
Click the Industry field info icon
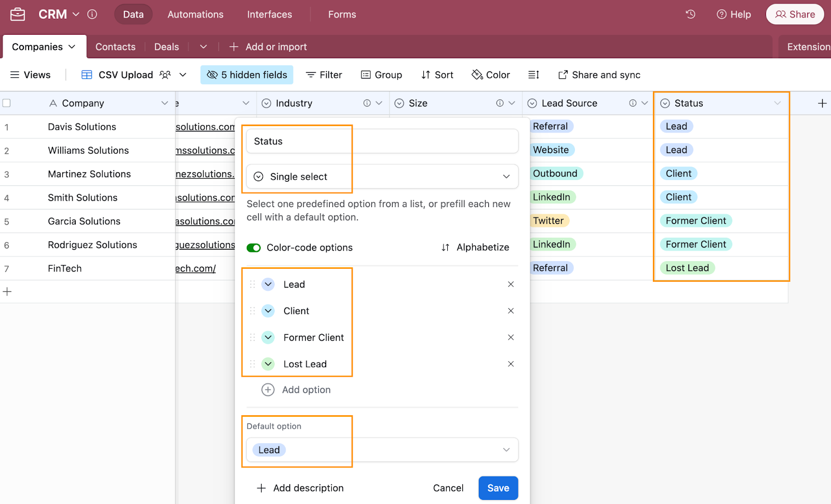367,103
